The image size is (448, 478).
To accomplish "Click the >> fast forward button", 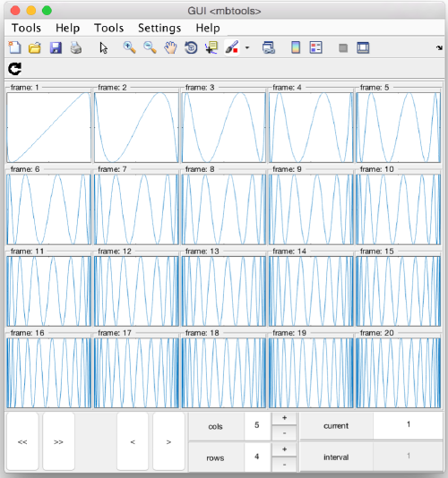I will 58,441.
